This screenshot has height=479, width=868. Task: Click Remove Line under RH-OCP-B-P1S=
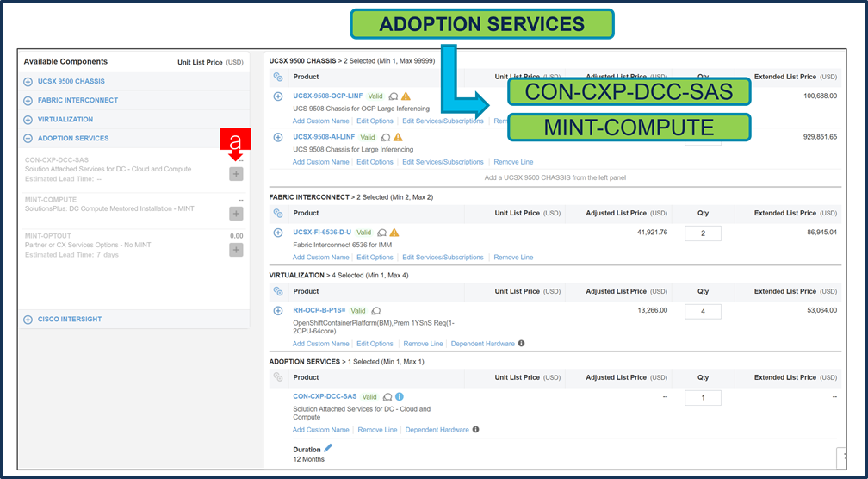tap(423, 344)
